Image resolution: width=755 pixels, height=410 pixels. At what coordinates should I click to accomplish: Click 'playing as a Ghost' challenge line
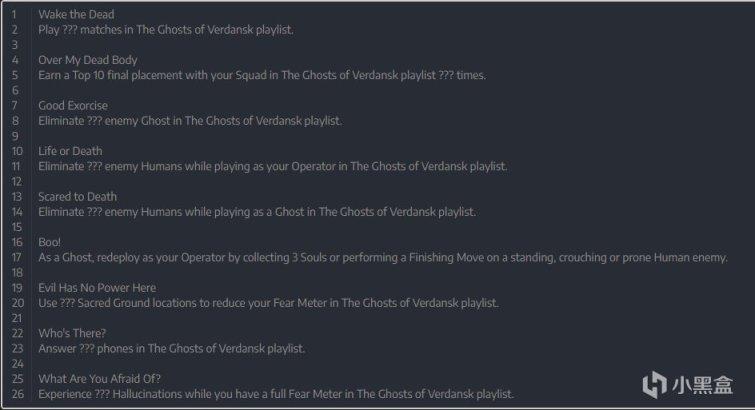coord(257,212)
